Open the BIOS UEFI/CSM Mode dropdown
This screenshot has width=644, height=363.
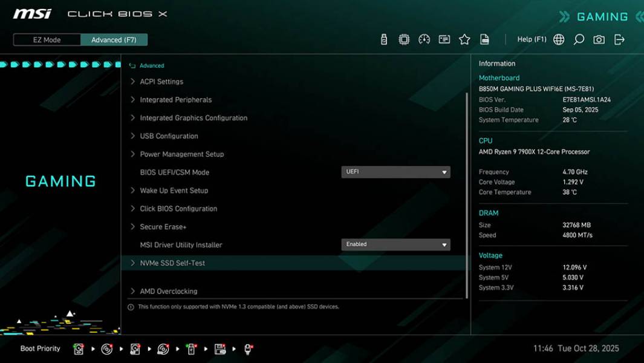[x=396, y=172]
